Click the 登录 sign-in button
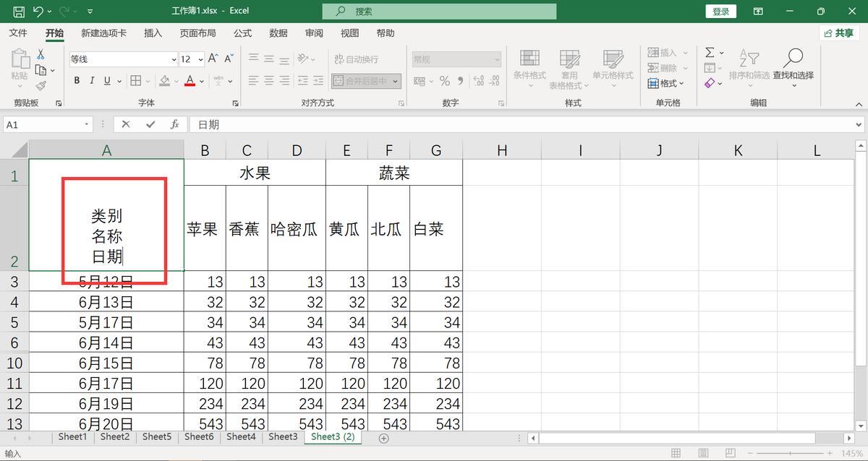Screen dimensions: 868x461 point(720,11)
